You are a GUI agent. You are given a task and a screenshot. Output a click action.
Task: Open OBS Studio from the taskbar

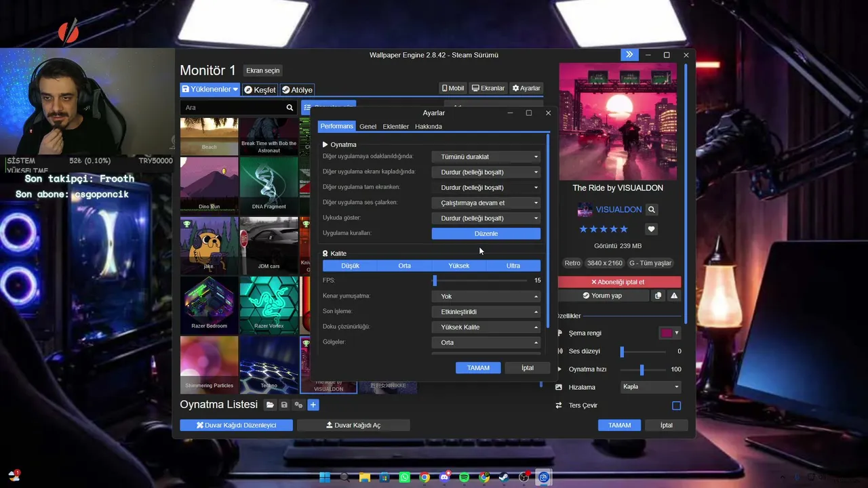pos(524,477)
